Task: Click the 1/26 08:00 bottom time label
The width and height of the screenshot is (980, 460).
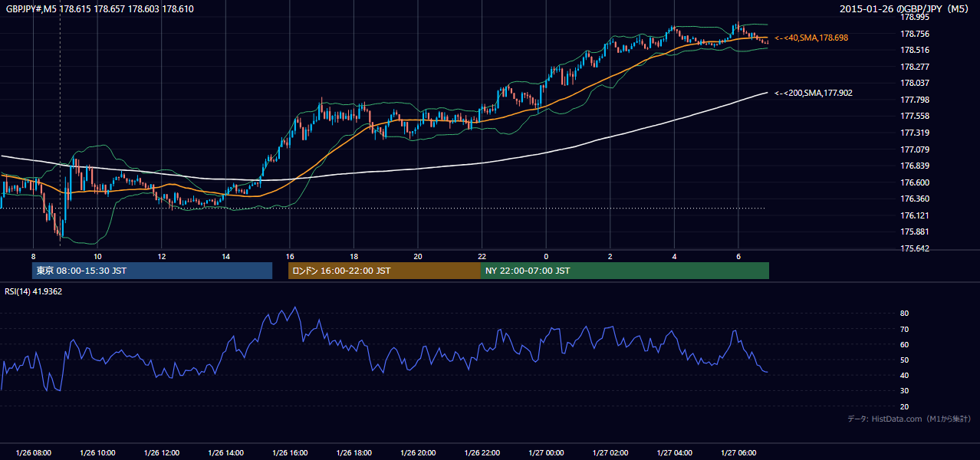Action: point(33,453)
